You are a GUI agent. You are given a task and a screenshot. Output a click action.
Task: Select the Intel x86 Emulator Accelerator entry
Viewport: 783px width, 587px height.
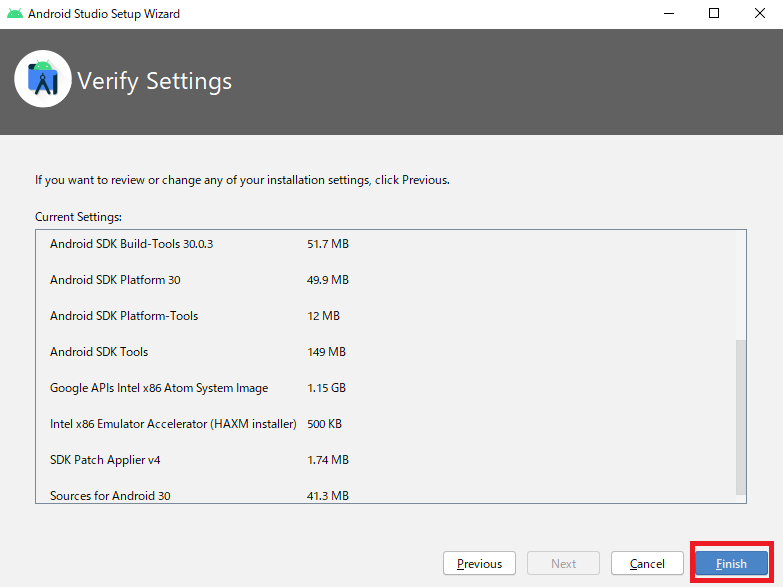click(173, 424)
